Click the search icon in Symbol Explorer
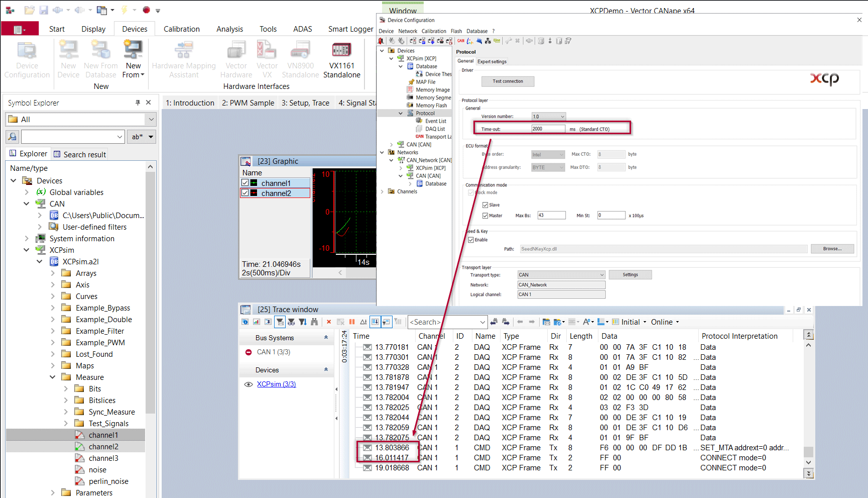Image resolution: width=868 pixels, height=498 pixels. click(13, 137)
